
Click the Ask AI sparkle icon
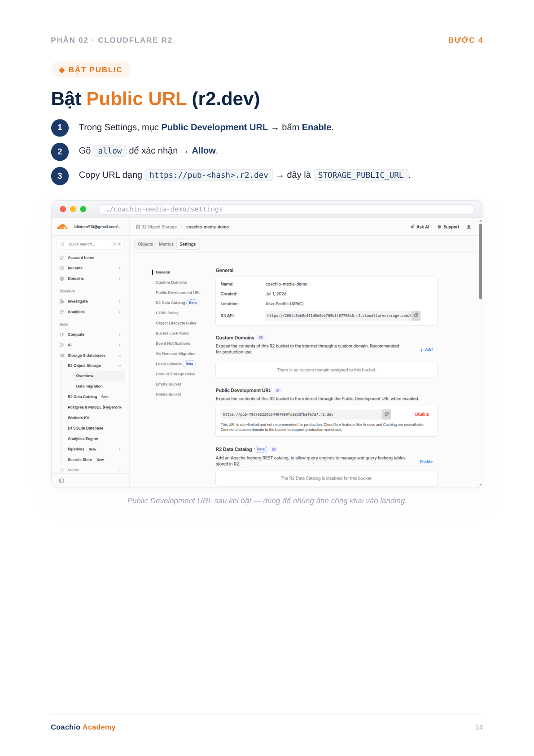point(412,227)
